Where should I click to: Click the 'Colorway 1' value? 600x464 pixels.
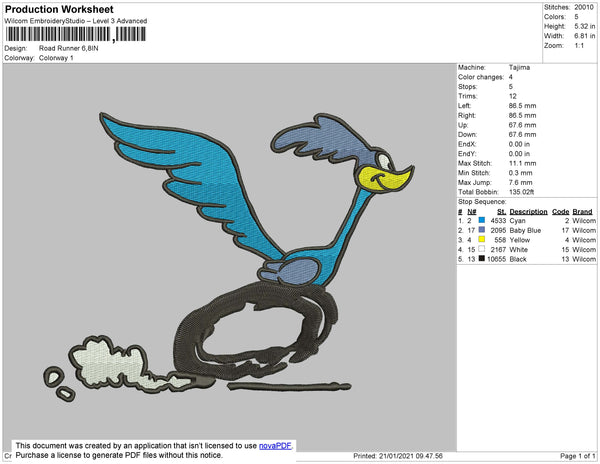pos(56,58)
